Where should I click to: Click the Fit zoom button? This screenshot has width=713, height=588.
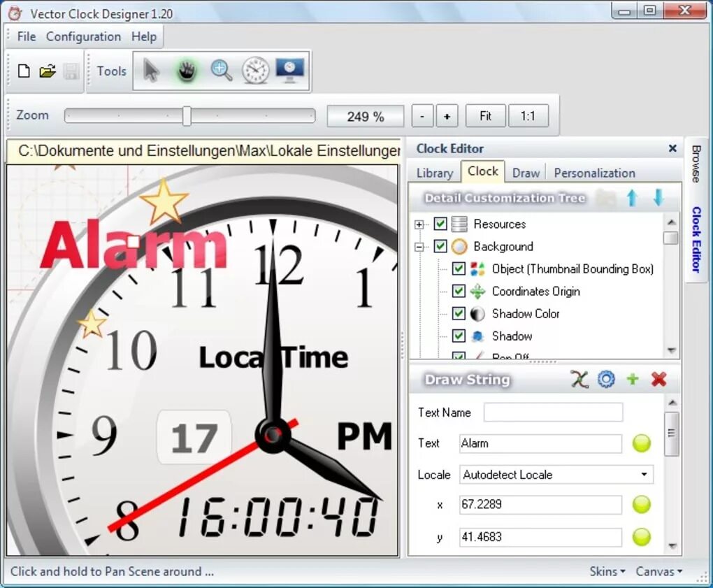click(x=485, y=116)
